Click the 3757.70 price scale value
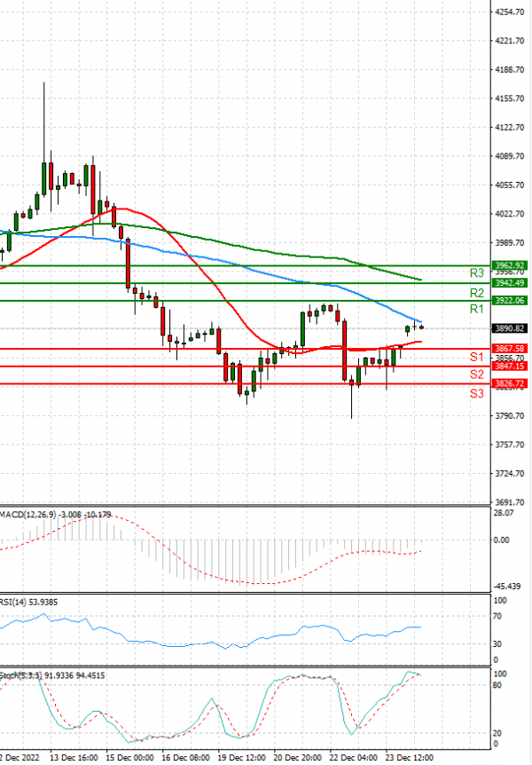Screen dimensions: 532x765 [x=509, y=445]
